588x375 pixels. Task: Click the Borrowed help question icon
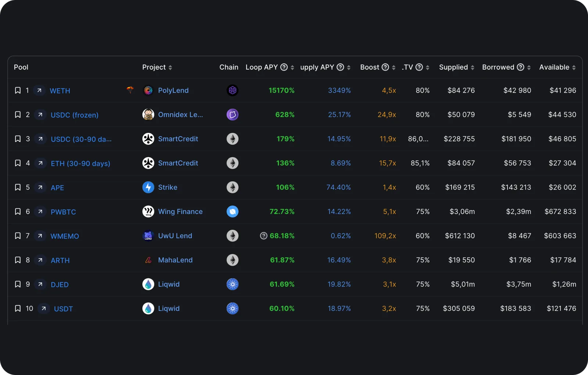520,67
